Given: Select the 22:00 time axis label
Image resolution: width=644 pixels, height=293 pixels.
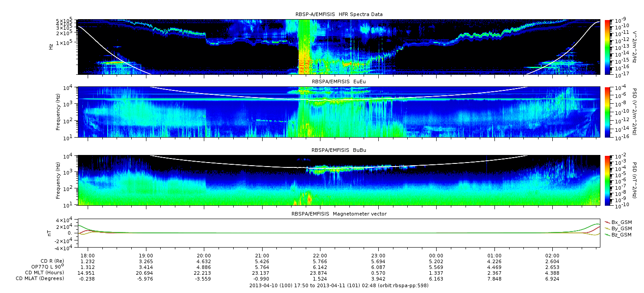Looking at the screenshot, I should [x=320, y=256].
